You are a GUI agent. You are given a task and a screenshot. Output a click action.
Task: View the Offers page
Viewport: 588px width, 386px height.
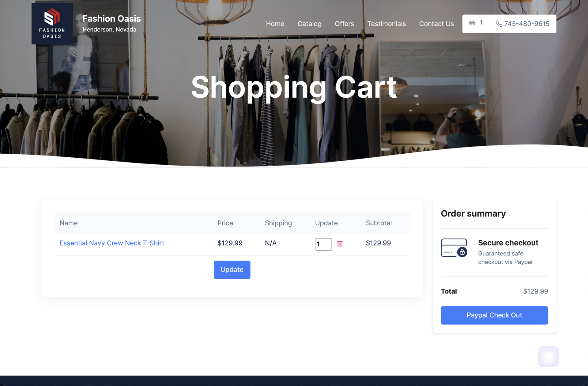pos(344,24)
